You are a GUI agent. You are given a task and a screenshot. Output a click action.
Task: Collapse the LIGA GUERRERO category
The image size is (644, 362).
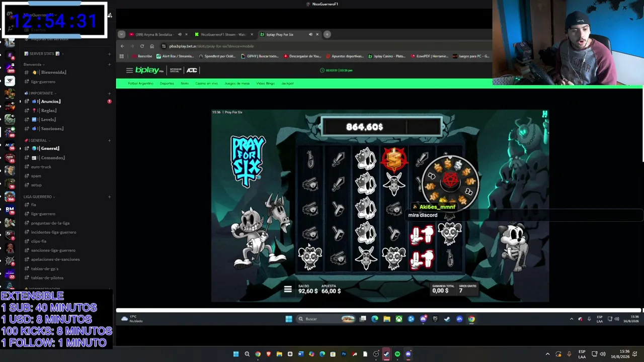tap(39, 197)
